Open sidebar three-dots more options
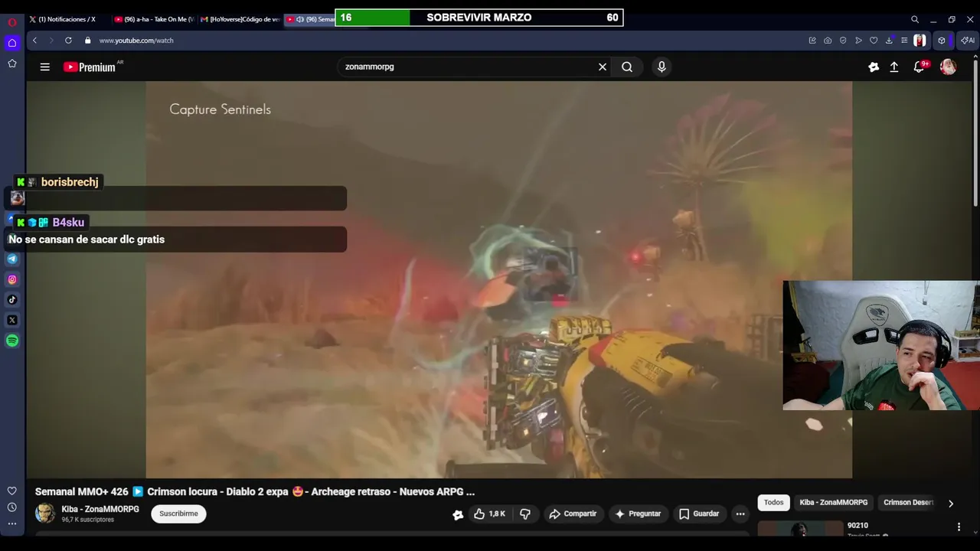The width and height of the screenshot is (980, 551). click(x=12, y=524)
